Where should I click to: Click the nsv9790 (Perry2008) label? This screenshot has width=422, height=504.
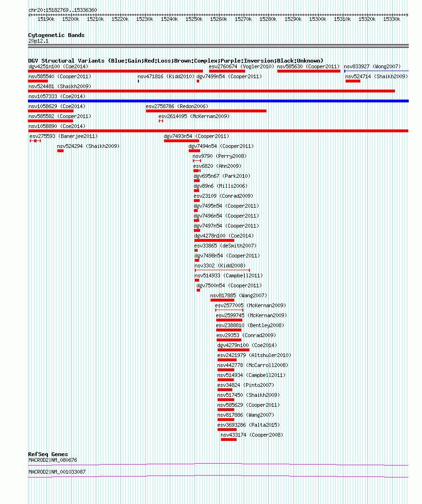coord(220,156)
